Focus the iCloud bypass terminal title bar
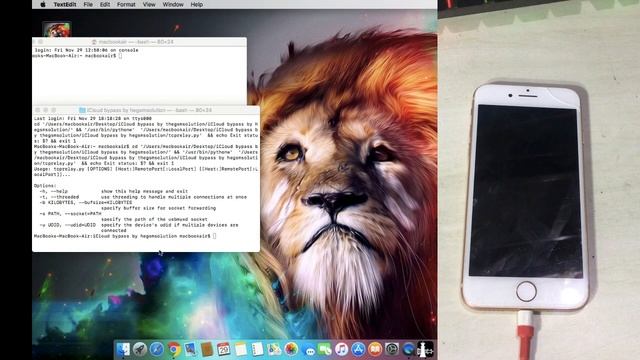This screenshot has height=360, width=640. (x=146, y=110)
